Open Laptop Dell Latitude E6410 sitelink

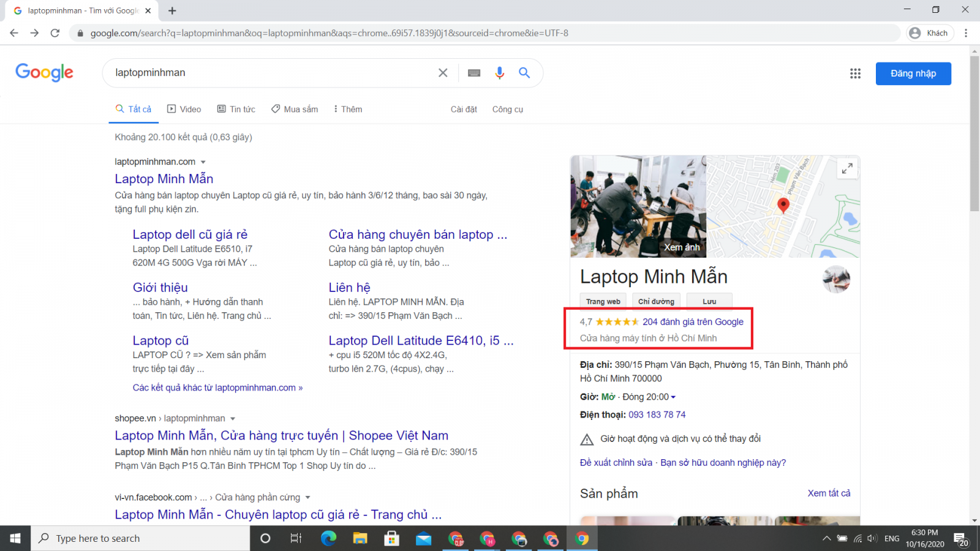421,340
